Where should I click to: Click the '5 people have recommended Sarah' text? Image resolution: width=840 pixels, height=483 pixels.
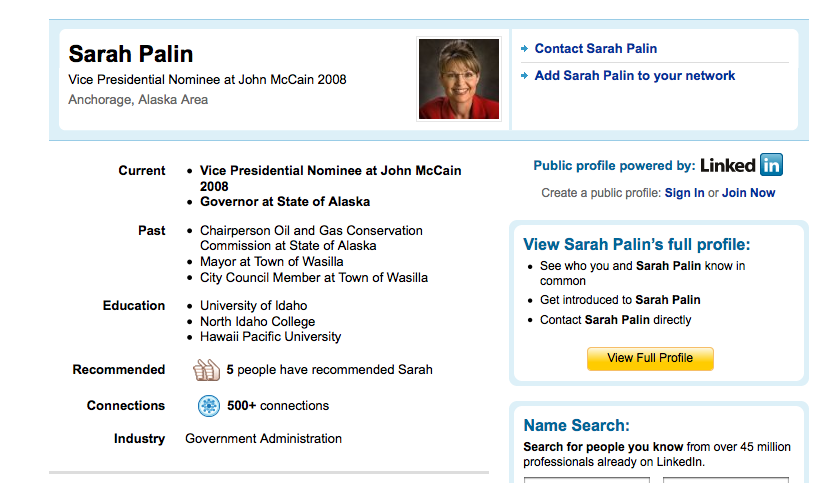pyautogui.click(x=329, y=370)
